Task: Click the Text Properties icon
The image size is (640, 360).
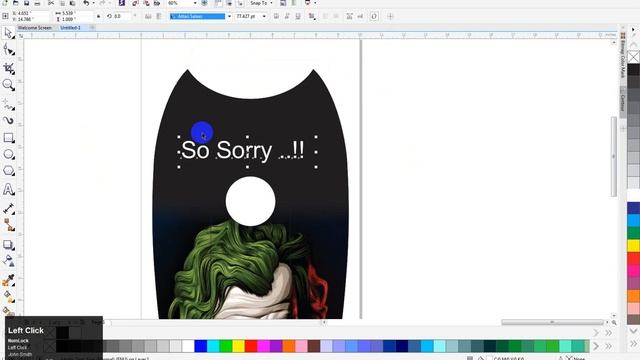Action: click(349, 16)
